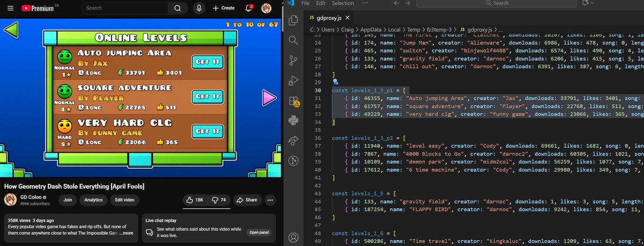Open the Selection menu in VS Code
644x246 pixels.
point(343,3)
